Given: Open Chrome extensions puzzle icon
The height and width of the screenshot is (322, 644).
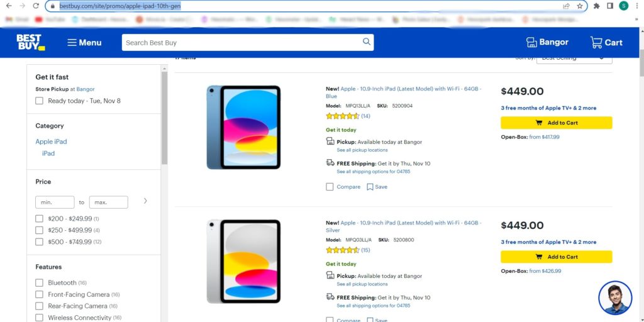Looking at the screenshot, I should click(596, 6).
